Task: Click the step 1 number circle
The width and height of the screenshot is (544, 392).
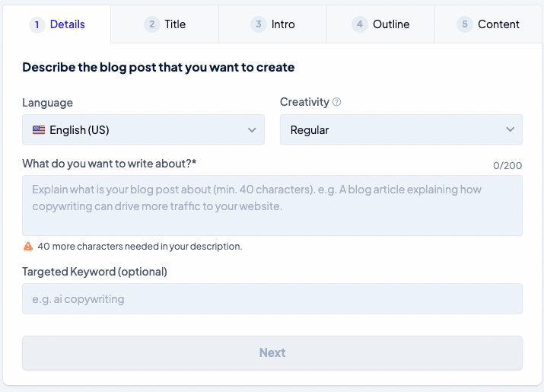Action: click(37, 24)
